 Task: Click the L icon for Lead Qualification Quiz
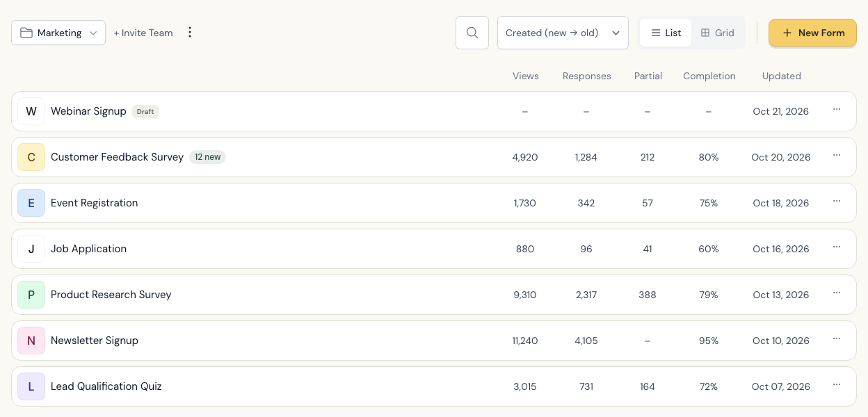pos(31,386)
